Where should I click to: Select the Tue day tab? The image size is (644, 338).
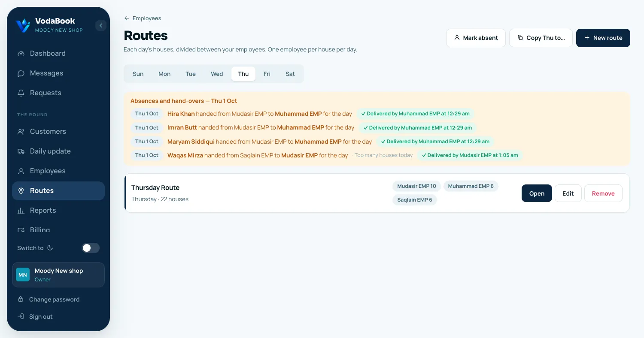pos(191,74)
